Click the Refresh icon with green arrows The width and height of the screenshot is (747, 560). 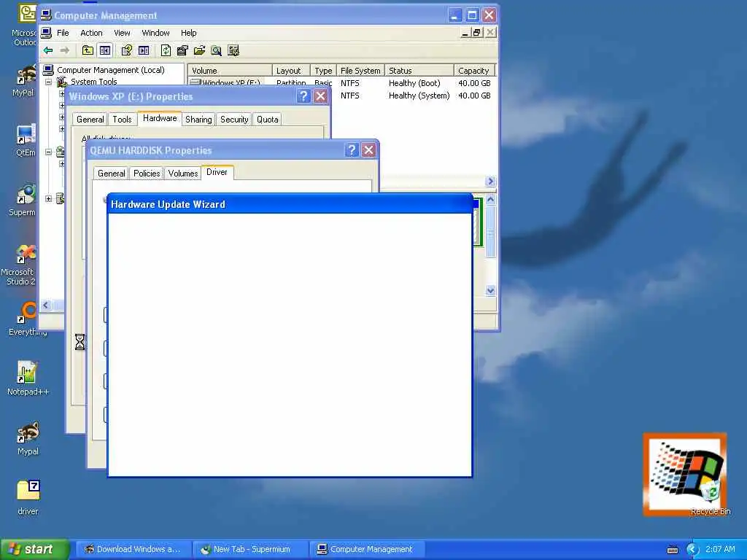166,50
